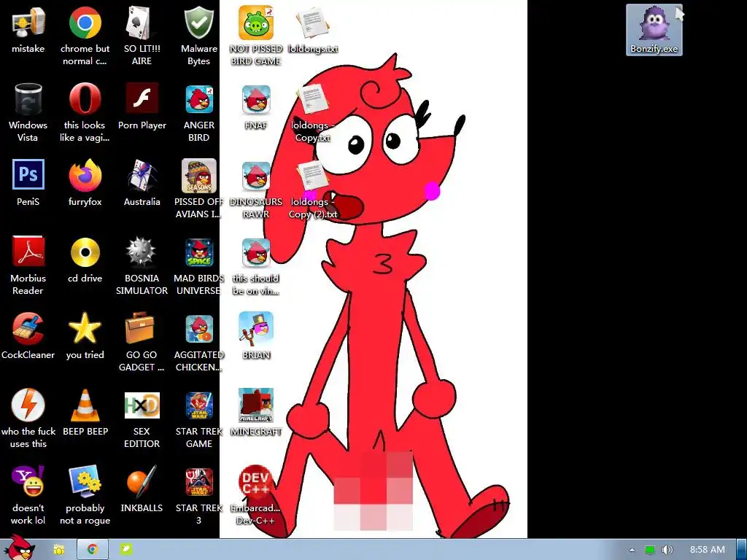Click the Show desktop strip at taskbar end
The width and height of the screenshot is (747, 560).
click(742, 550)
